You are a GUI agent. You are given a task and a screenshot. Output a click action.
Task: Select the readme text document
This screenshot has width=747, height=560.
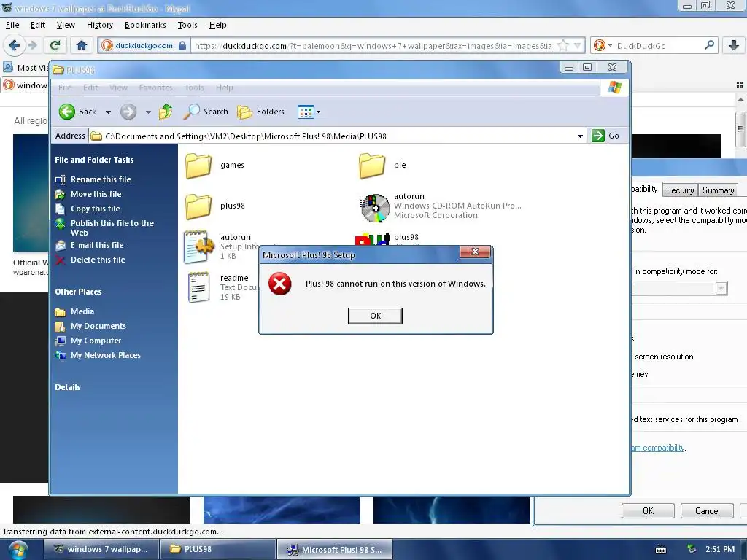[222, 287]
